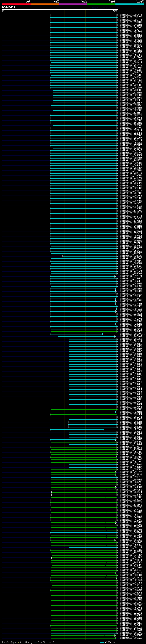Open hit UniRef100_A8F5X9

tap(131, 552)
